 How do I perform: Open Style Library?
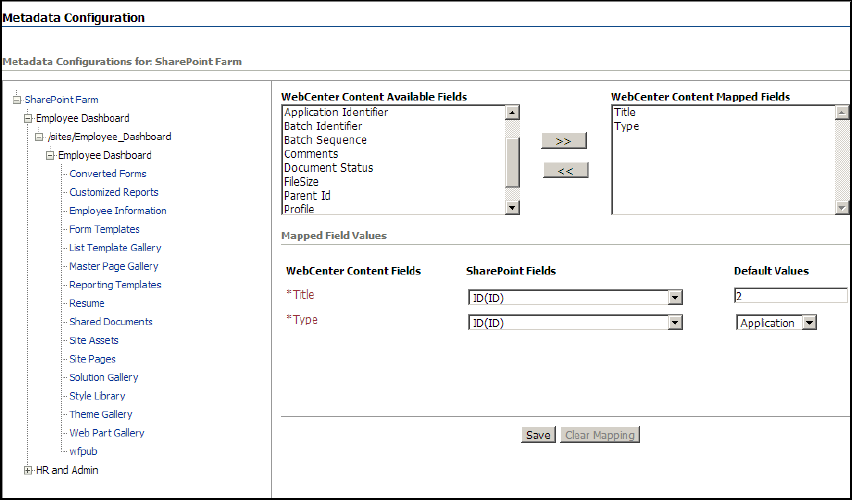click(97, 396)
